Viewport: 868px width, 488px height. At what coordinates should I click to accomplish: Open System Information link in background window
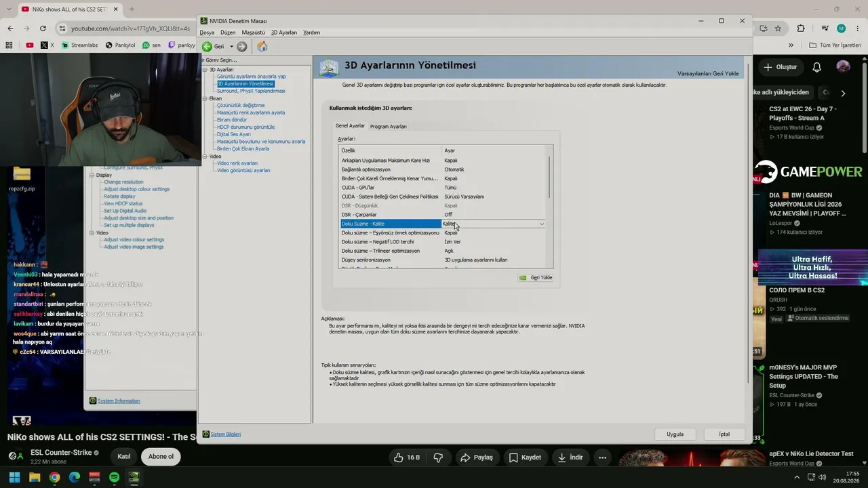(x=119, y=401)
